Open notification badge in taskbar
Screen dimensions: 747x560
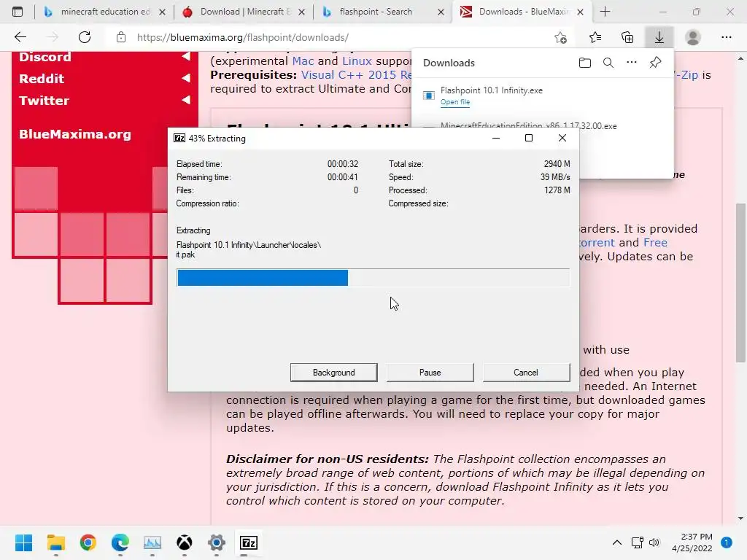pos(727,542)
